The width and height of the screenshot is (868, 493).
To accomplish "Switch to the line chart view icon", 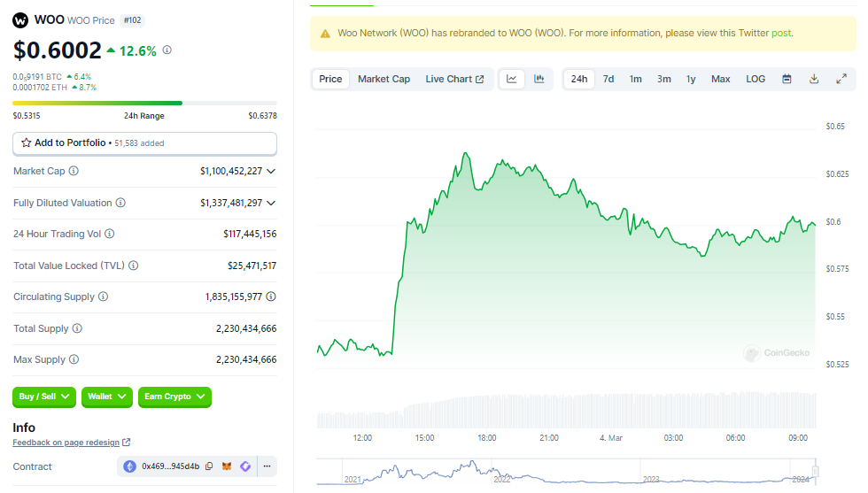I will 512,79.
